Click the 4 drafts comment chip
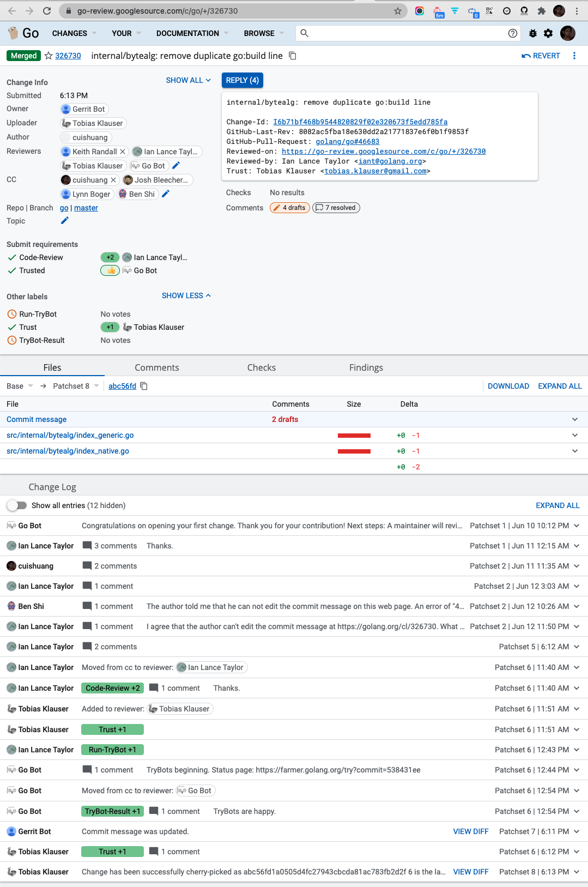588x887 pixels. click(x=290, y=208)
